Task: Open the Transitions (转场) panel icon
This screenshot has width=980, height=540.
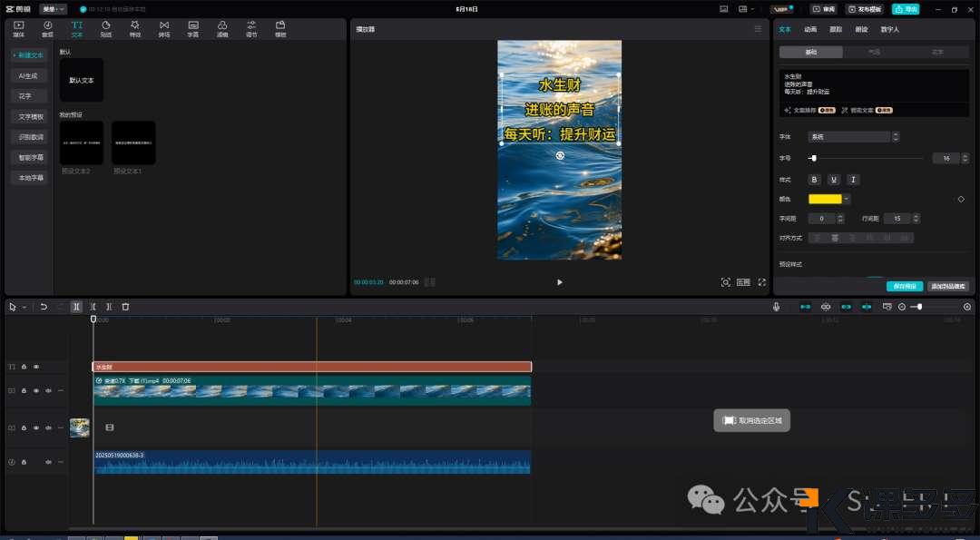Action: (163, 28)
